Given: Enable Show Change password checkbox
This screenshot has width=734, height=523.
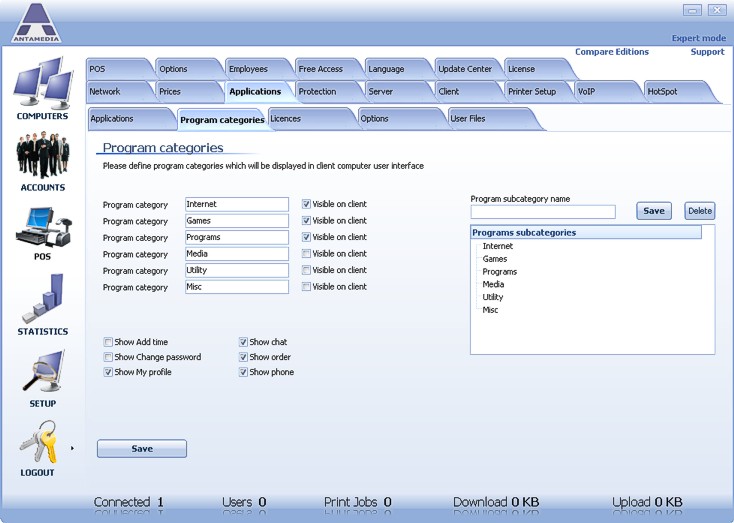Looking at the screenshot, I should 108,357.
